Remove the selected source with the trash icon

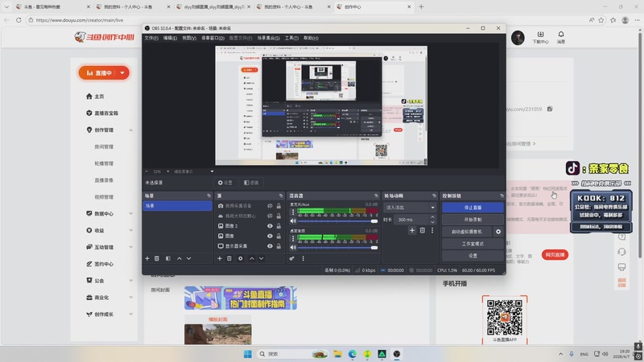[x=229, y=258]
